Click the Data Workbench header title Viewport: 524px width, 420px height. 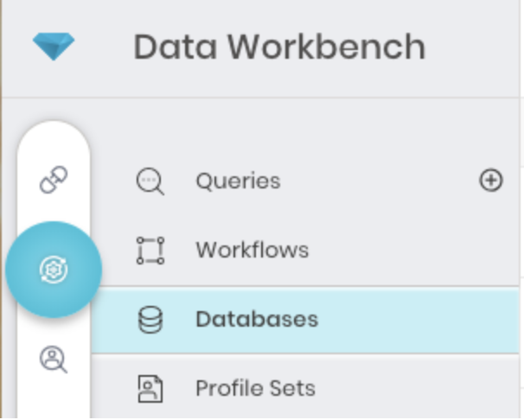click(278, 47)
